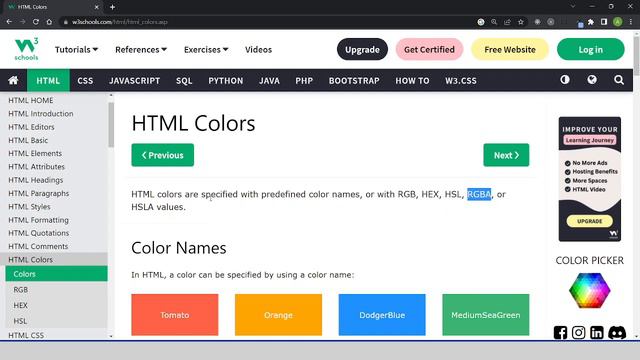640x360 pixels.
Task: Switch to the BOOTSTRAP tutorial tab
Action: 354,80
